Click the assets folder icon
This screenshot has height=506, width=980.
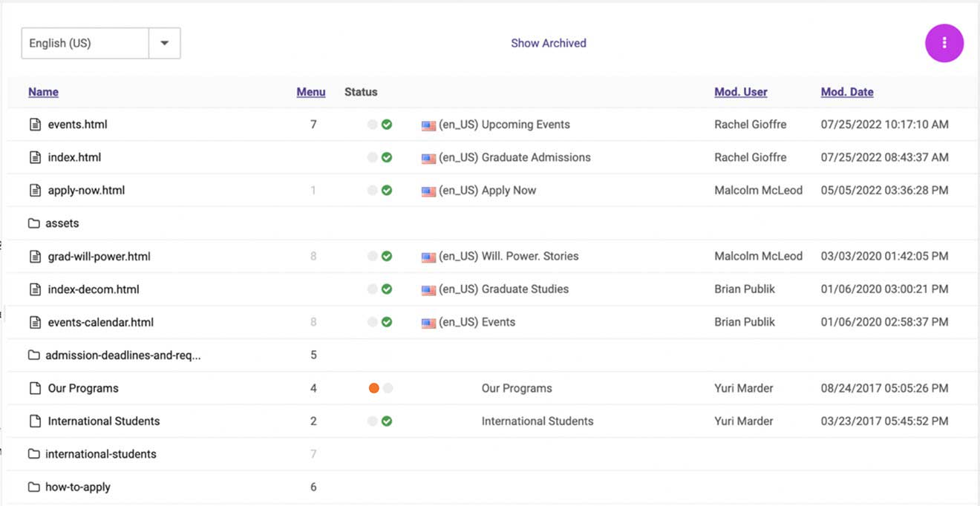coord(33,223)
